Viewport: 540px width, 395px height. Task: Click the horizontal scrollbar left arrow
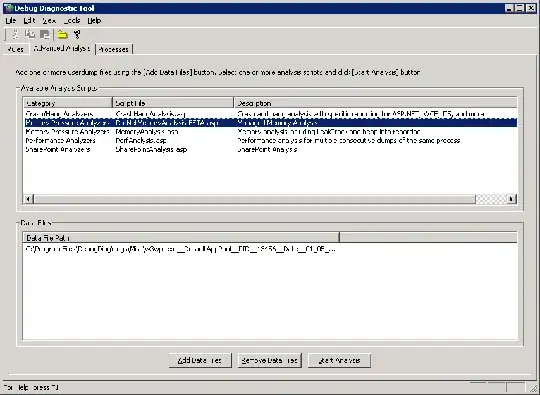click(x=28, y=199)
